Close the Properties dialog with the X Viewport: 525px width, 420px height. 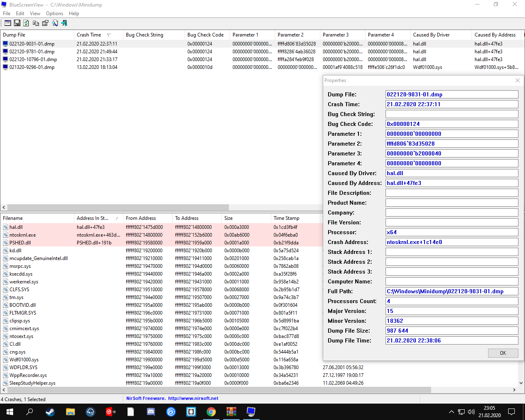click(518, 80)
